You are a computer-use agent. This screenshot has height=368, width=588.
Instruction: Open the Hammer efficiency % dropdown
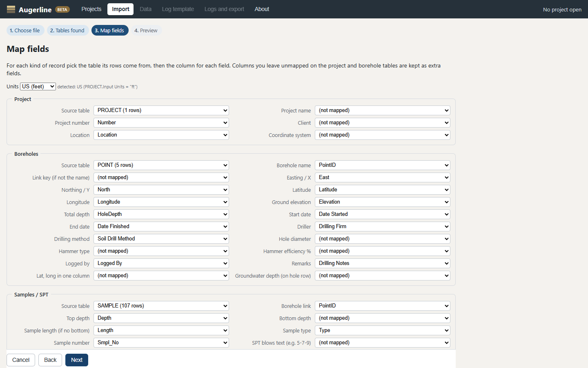[383, 251]
